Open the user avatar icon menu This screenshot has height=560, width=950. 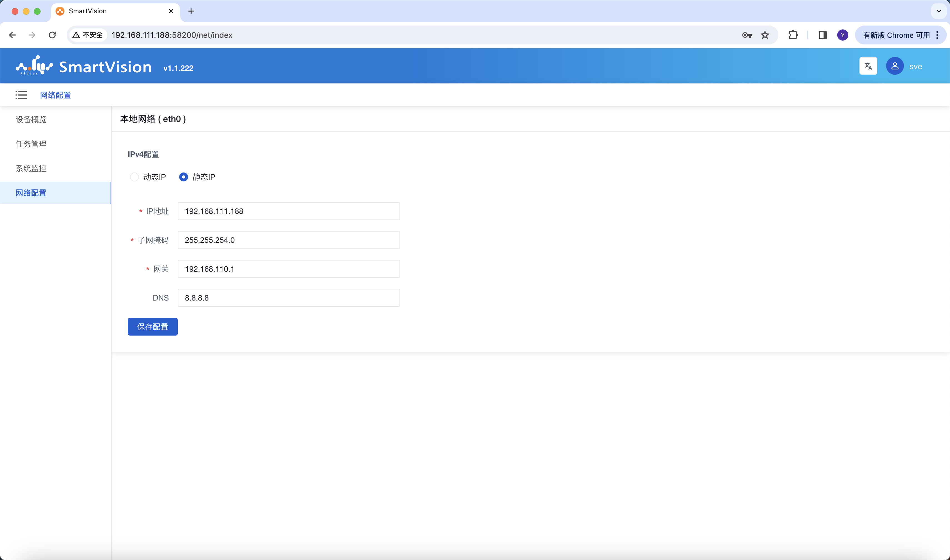coord(894,66)
